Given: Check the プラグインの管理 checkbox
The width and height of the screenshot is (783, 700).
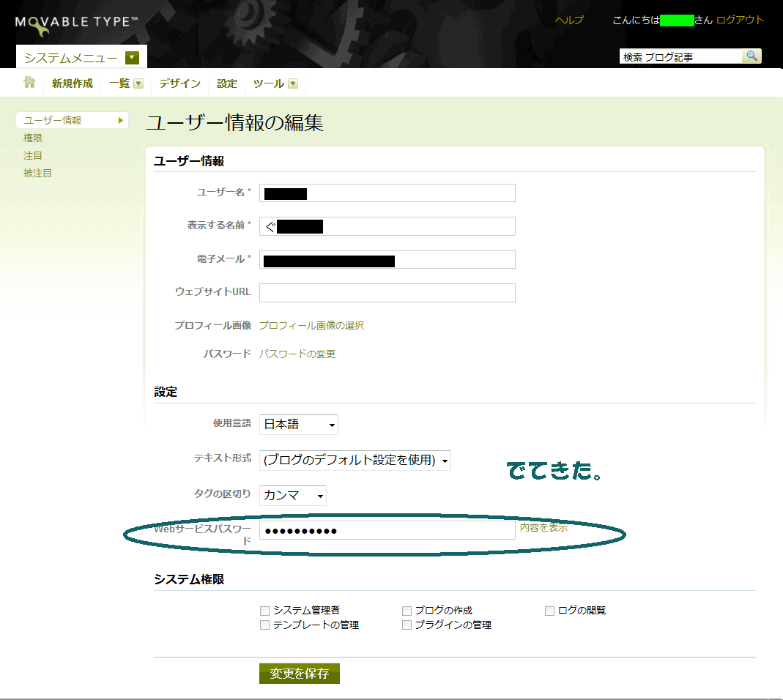Looking at the screenshot, I should click(407, 625).
